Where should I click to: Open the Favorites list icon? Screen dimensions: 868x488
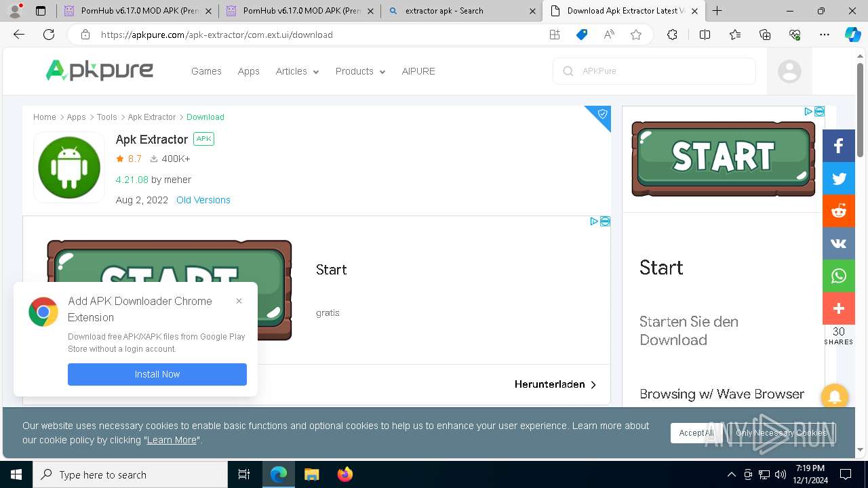[735, 35]
